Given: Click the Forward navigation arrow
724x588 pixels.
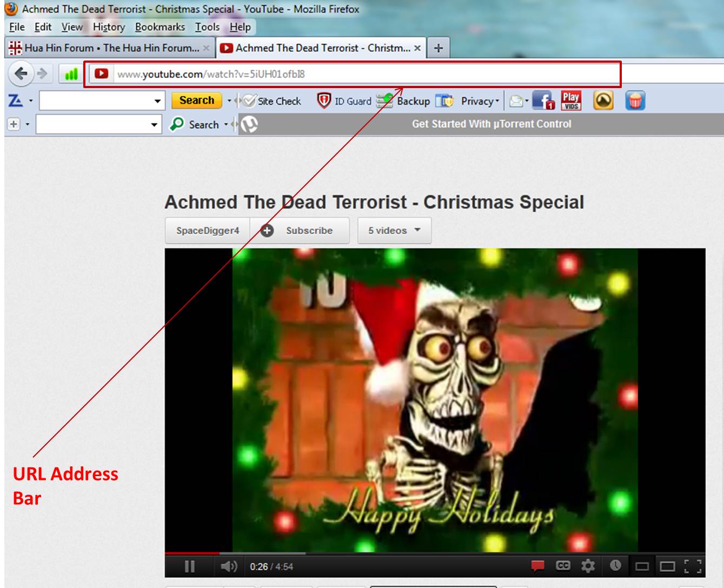Looking at the screenshot, I should (42, 73).
